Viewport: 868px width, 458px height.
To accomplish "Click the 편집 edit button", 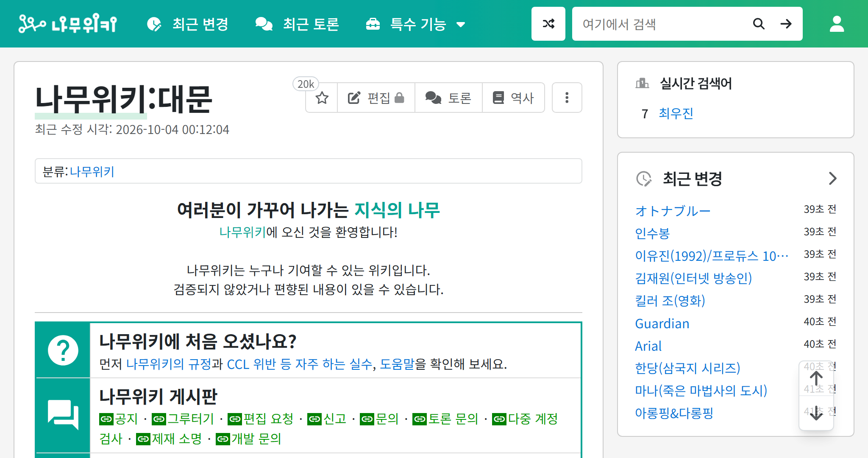I will click(376, 98).
